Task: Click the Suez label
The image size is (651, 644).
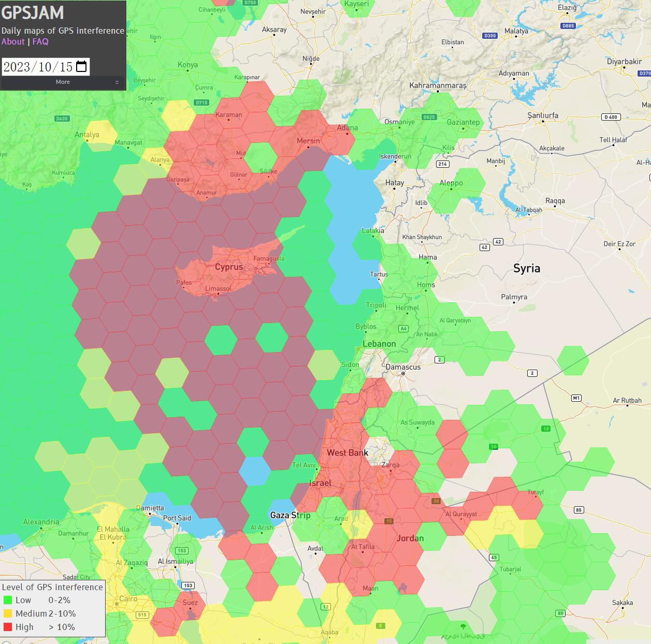Action: coord(190,603)
